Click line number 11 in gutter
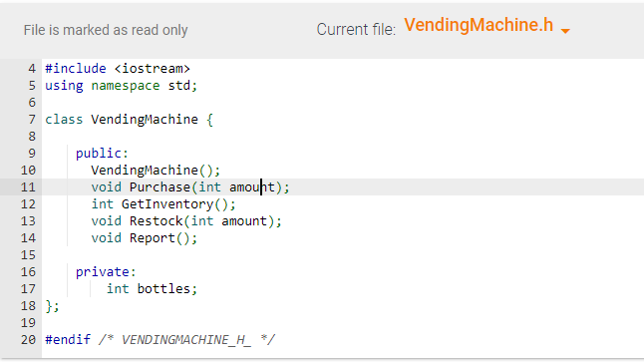The height and width of the screenshot is (362, 644). pyautogui.click(x=28, y=187)
